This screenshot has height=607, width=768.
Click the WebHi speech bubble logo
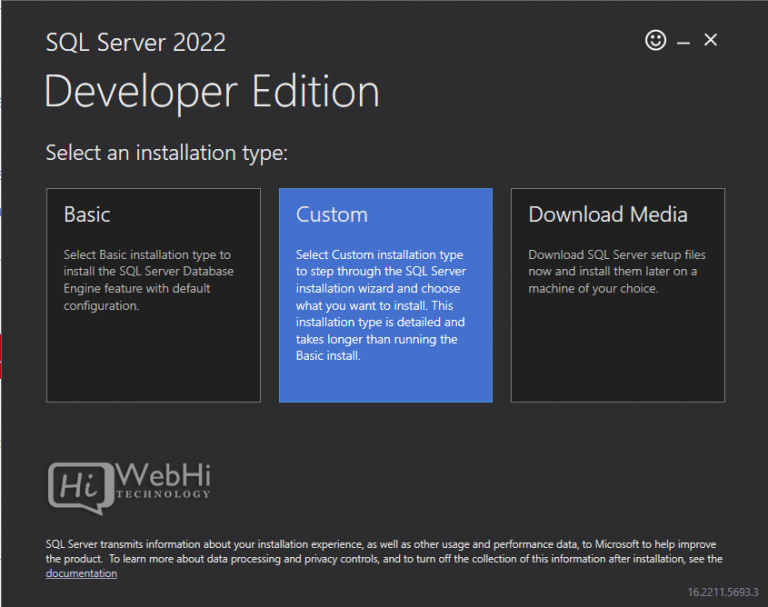point(80,485)
